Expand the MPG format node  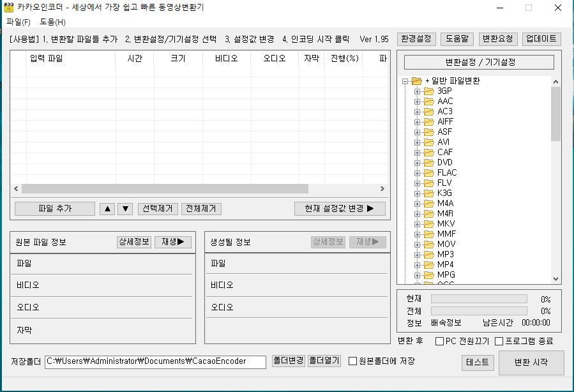pos(417,276)
